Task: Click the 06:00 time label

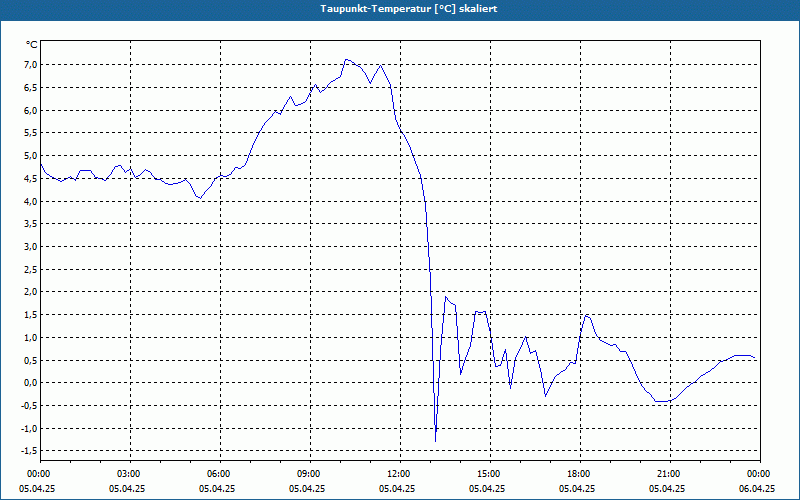Action: (x=220, y=474)
